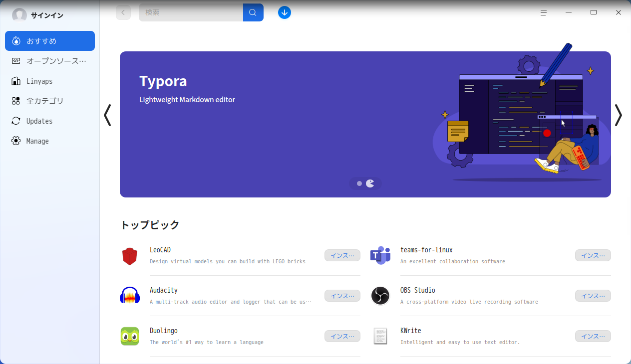631x364 pixels.
Task: Install KWrite
Action: pos(593,336)
